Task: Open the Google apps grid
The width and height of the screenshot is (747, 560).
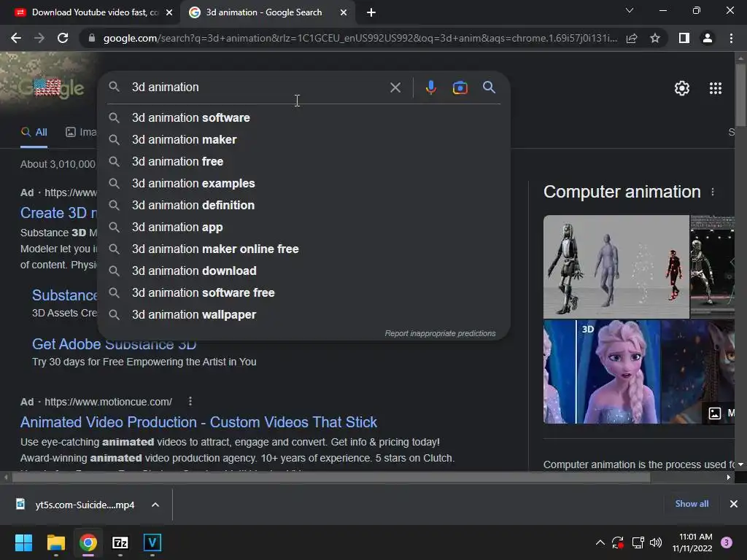Action: pos(715,88)
